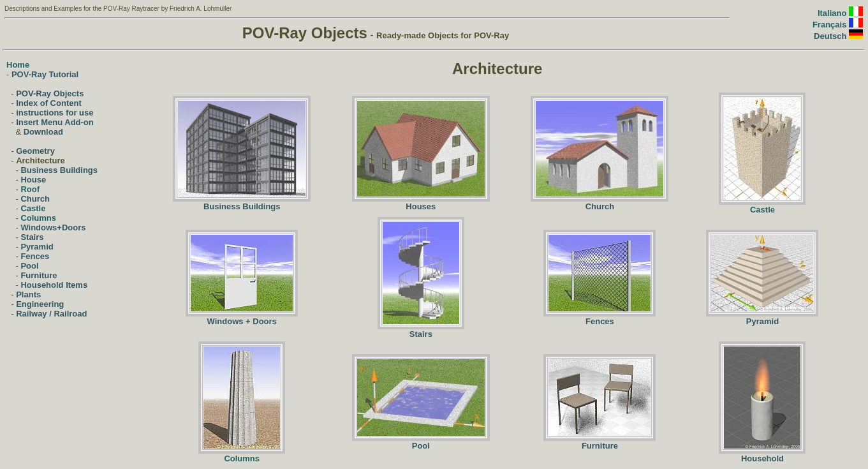Open the red-roofed Houses thumbnail
Image resolution: width=868 pixels, height=469 pixels.
pos(420,149)
